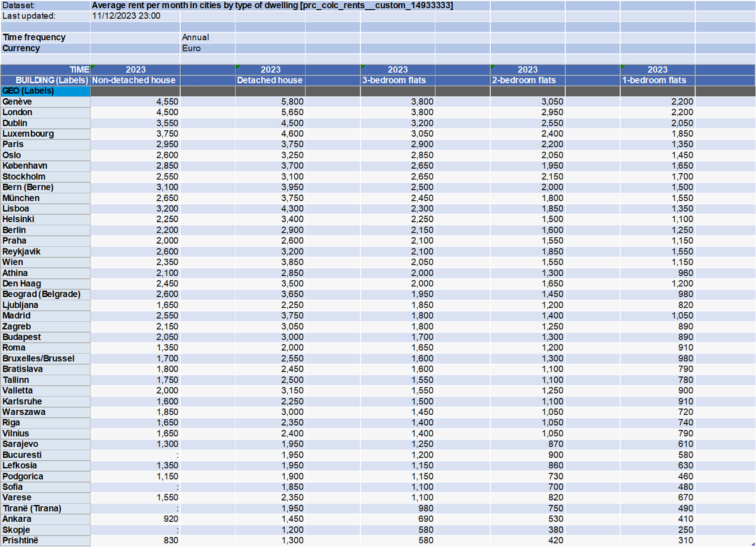The image size is (756, 547).
Task: Select the 'Vilnius' row label
Action: (x=45, y=433)
